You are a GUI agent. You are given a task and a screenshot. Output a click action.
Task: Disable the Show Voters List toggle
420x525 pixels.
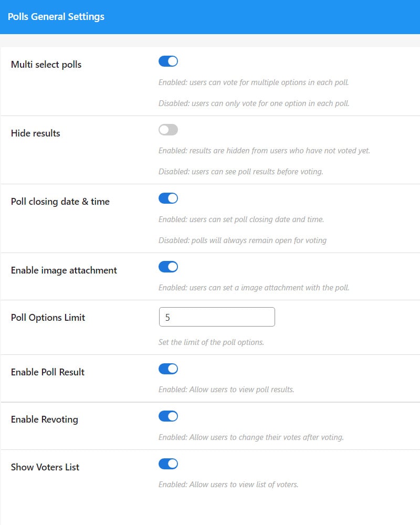[x=168, y=464]
